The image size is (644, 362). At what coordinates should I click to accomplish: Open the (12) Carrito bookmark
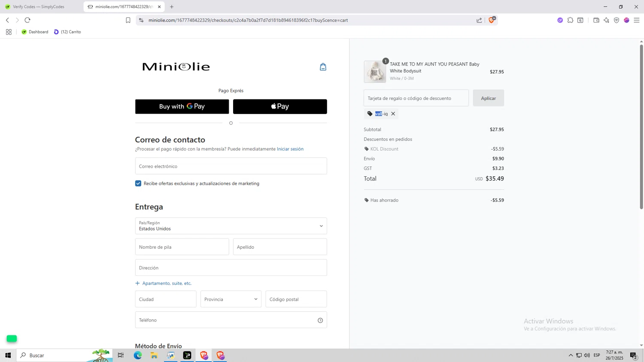(67, 32)
